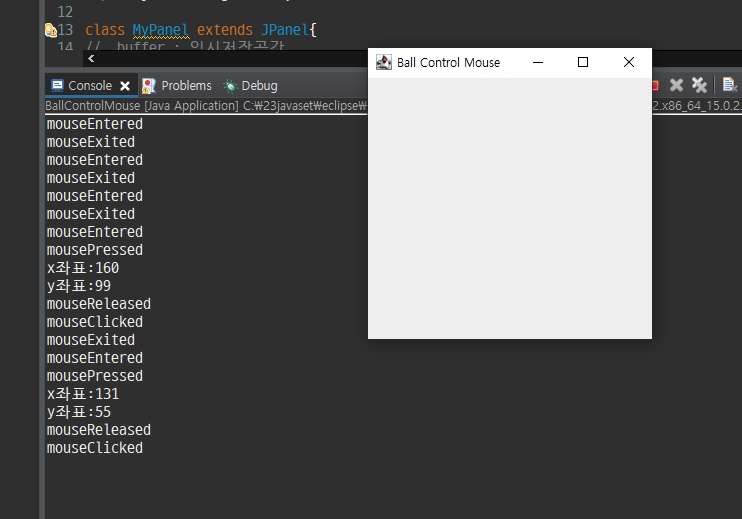The width and height of the screenshot is (742, 519).
Task: Click the Console view icon on the tab
Action: [57, 85]
